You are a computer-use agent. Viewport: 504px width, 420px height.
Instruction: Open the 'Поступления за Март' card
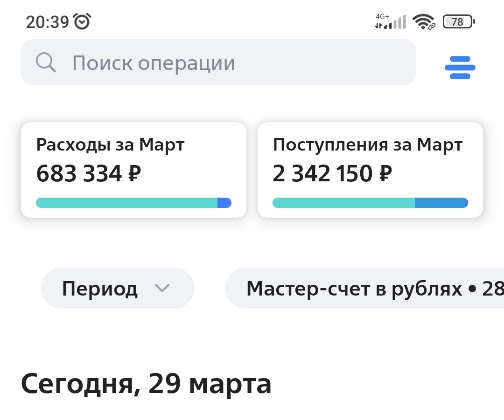370,145
